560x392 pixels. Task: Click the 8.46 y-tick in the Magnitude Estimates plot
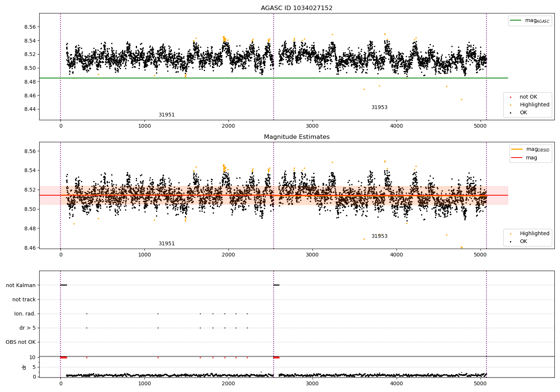click(29, 248)
